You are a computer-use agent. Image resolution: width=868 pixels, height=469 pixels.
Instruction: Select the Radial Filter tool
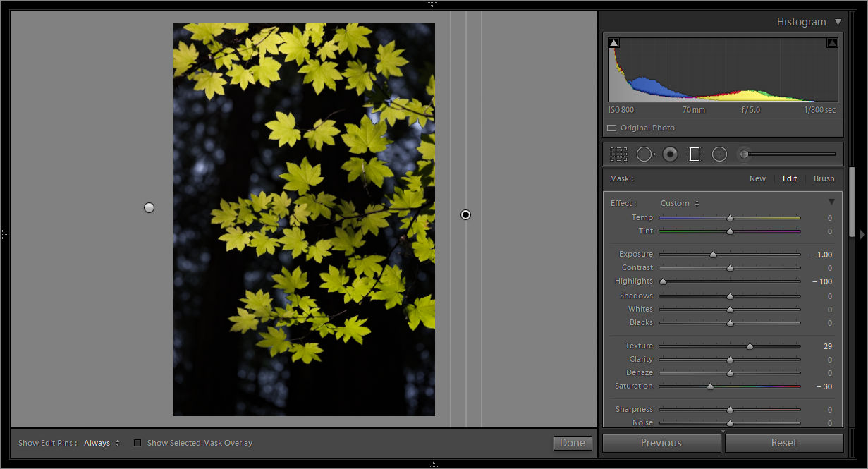click(x=719, y=154)
